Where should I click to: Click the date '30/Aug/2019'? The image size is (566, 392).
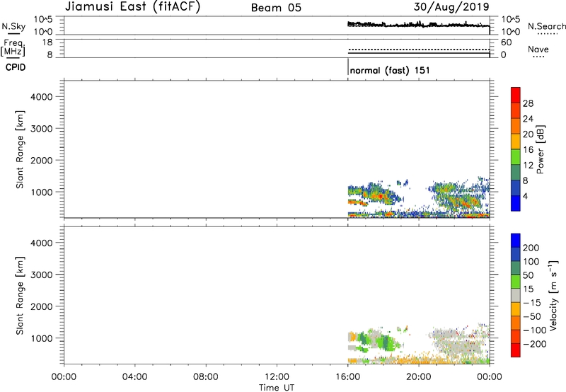[451, 7]
